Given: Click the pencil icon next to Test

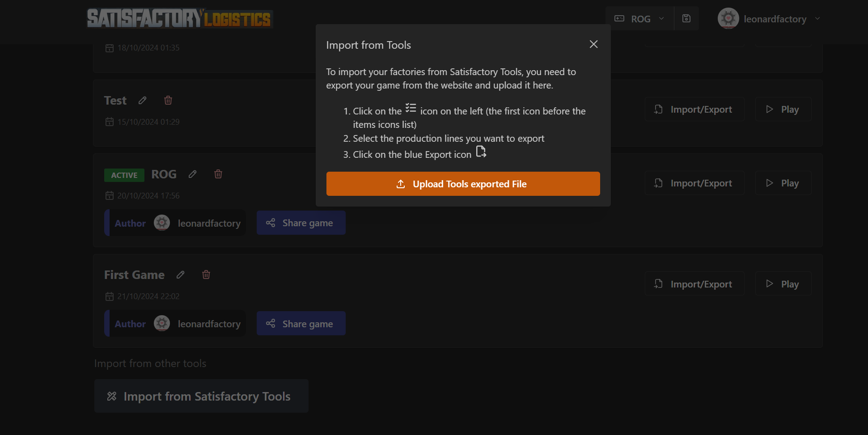Looking at the screenshot, I should tap(142, 101).
